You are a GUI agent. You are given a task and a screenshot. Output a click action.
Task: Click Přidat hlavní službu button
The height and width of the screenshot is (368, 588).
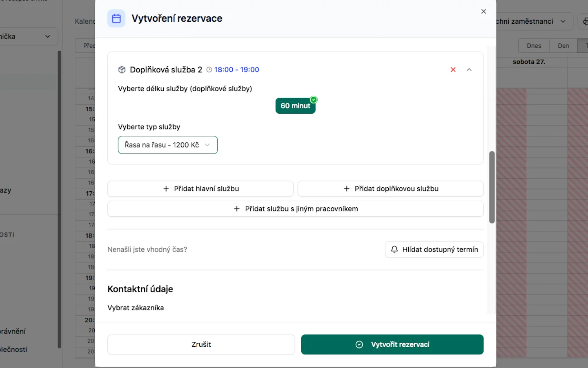(x=200, y=188)
